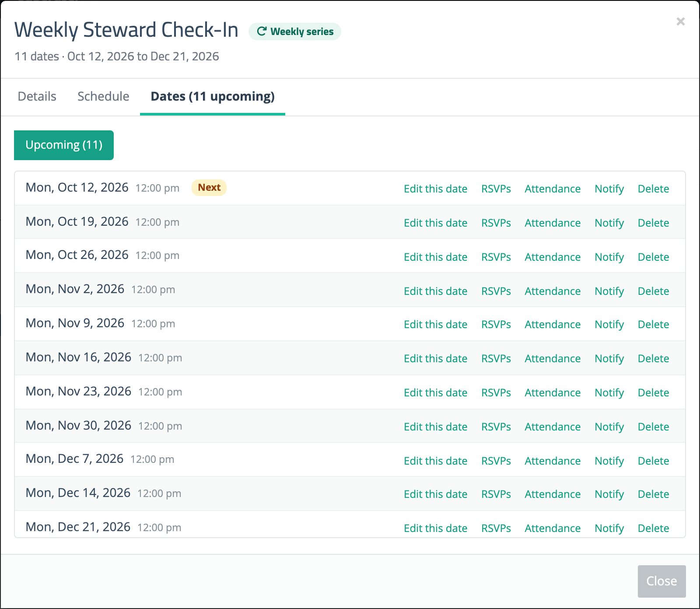Open Attendance for Oct 19, 2026

553,223
